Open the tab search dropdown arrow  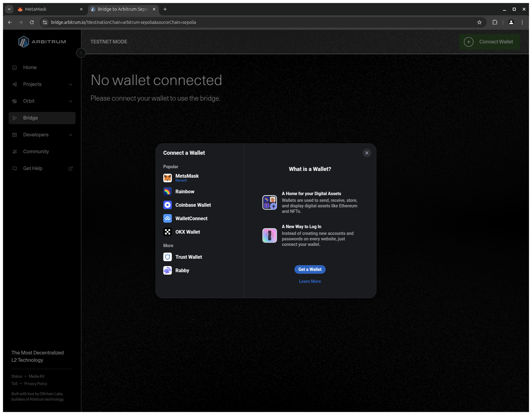coord(9,9)
